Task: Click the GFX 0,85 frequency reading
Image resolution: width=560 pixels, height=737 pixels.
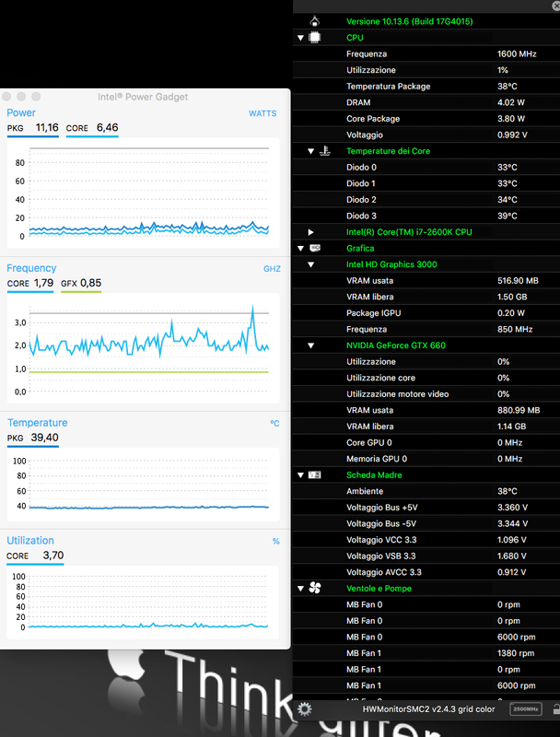Action: point(81,283)
